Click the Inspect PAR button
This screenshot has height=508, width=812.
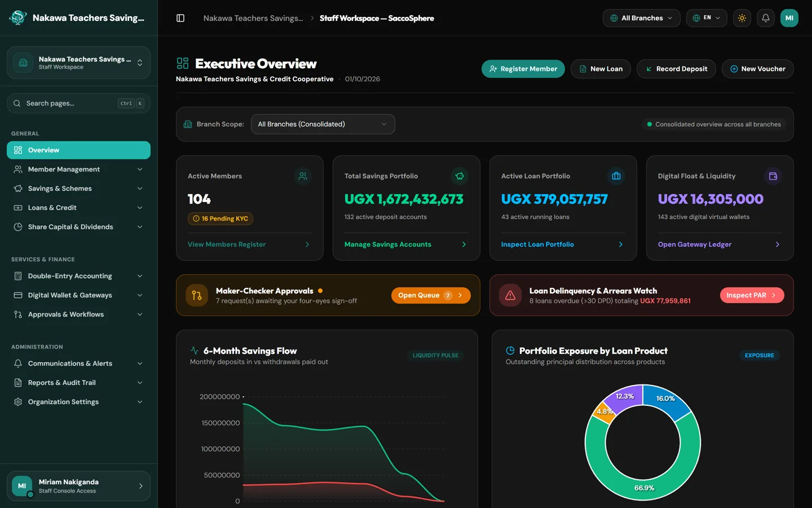click(752, 295)
